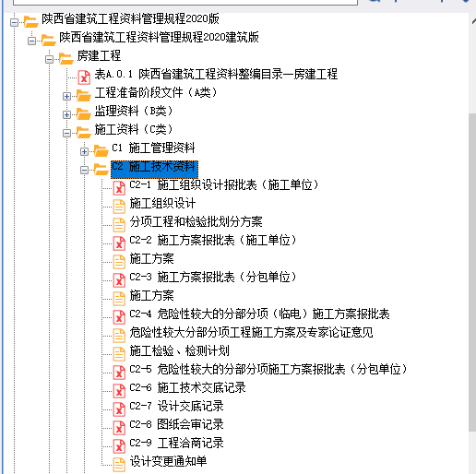The width and height of the screenshot is (476, 474).
Task: Select 施工检验、检测计划 item
Action: pos(179,350)
